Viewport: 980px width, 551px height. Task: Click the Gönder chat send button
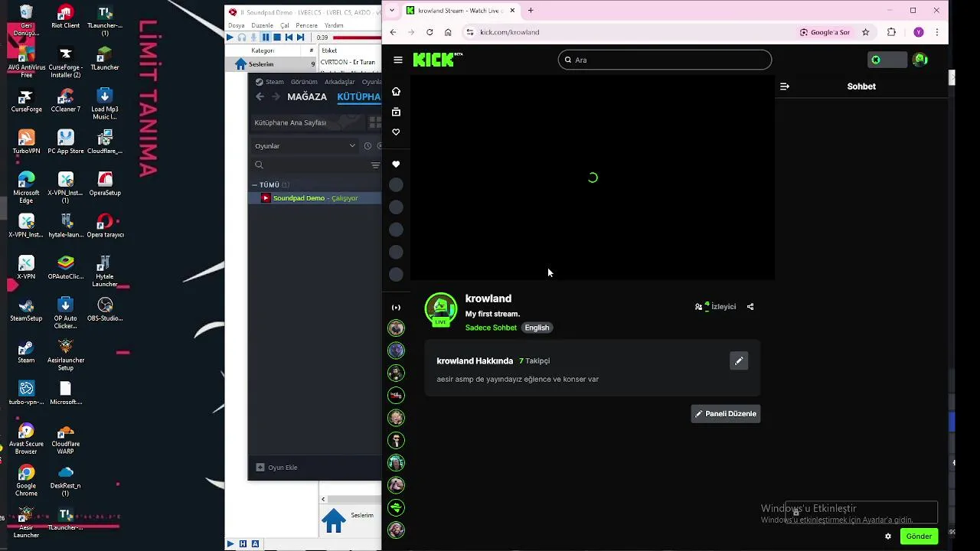click(x=919, y=536)
